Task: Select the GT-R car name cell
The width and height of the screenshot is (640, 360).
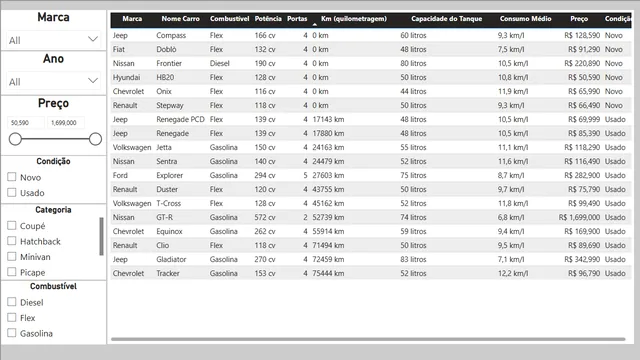Action: 164,218
